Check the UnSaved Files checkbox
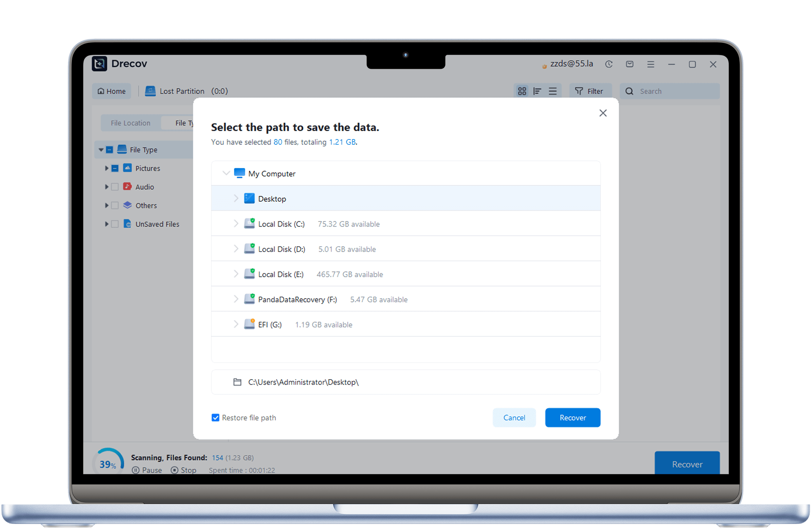 tap(115, 224)
